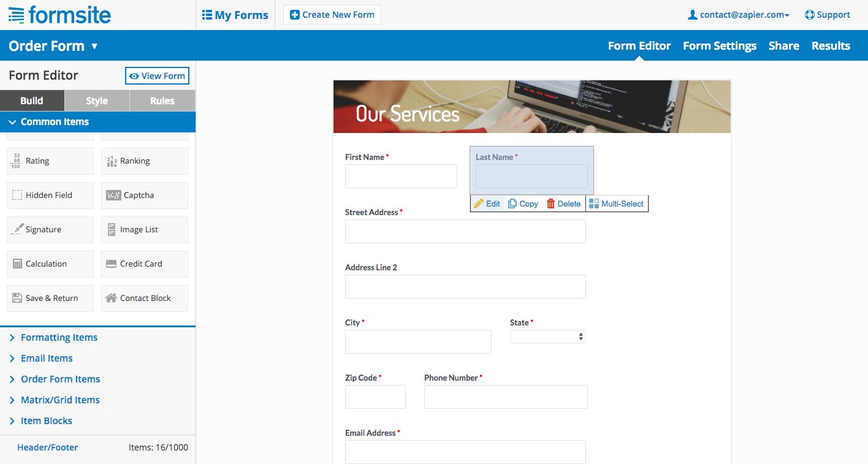Click the View Form button
Viewport: 868px width, 464px height.
point(157,76)
